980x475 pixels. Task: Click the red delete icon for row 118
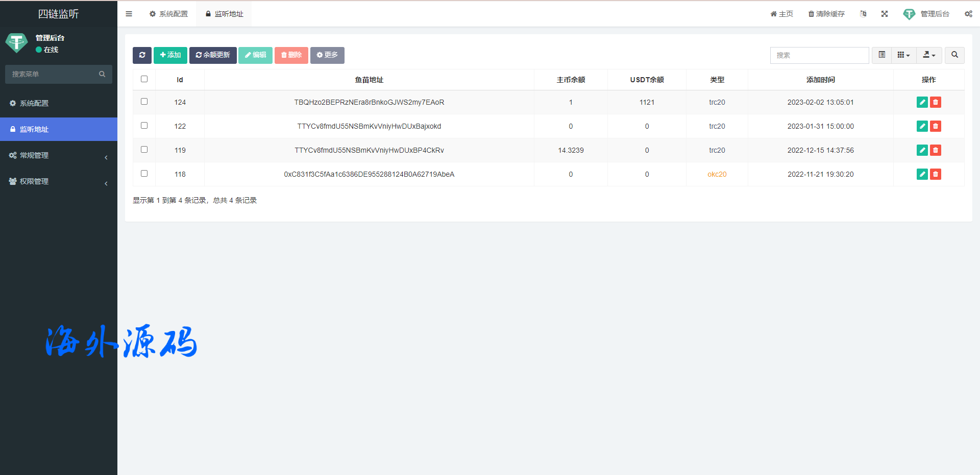click(935, 174)
